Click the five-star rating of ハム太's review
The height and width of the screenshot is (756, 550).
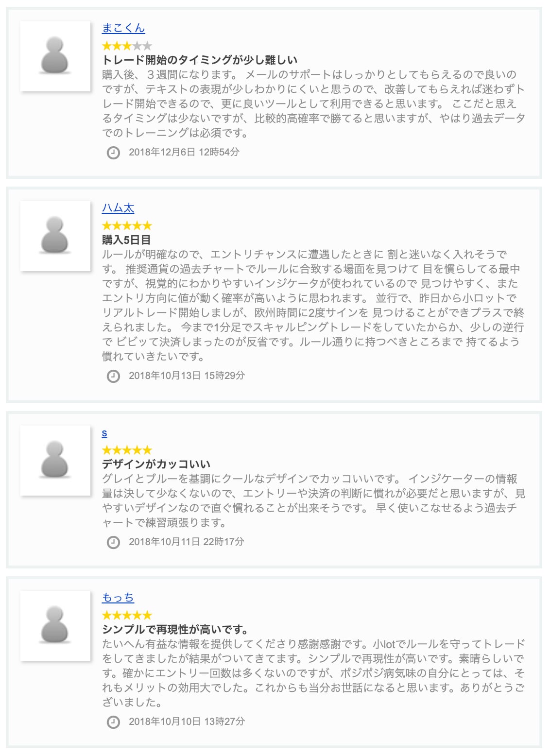pos(127,225)
